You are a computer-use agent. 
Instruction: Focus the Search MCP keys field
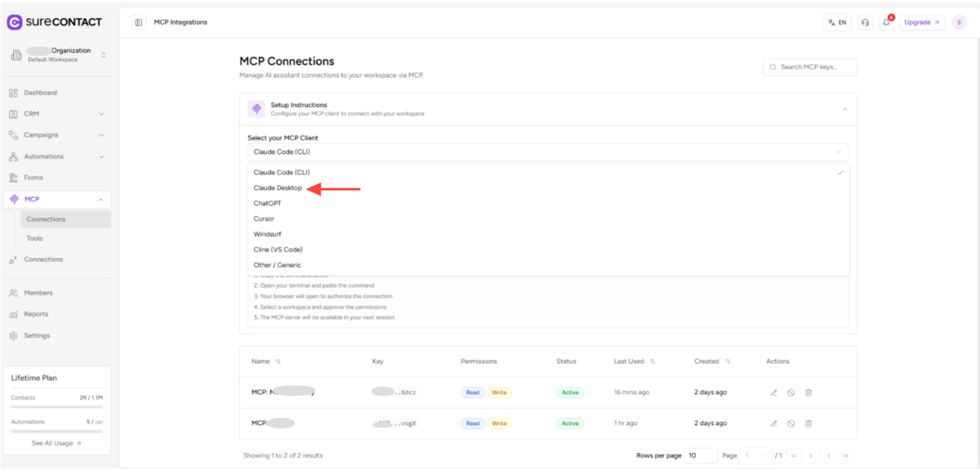(x=810, y=67)
